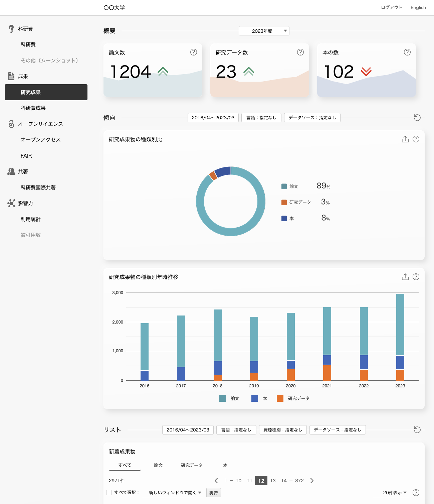Viewport: 434px width, 504px height.
Task: Go to page 1
Action: pos(226,481)
